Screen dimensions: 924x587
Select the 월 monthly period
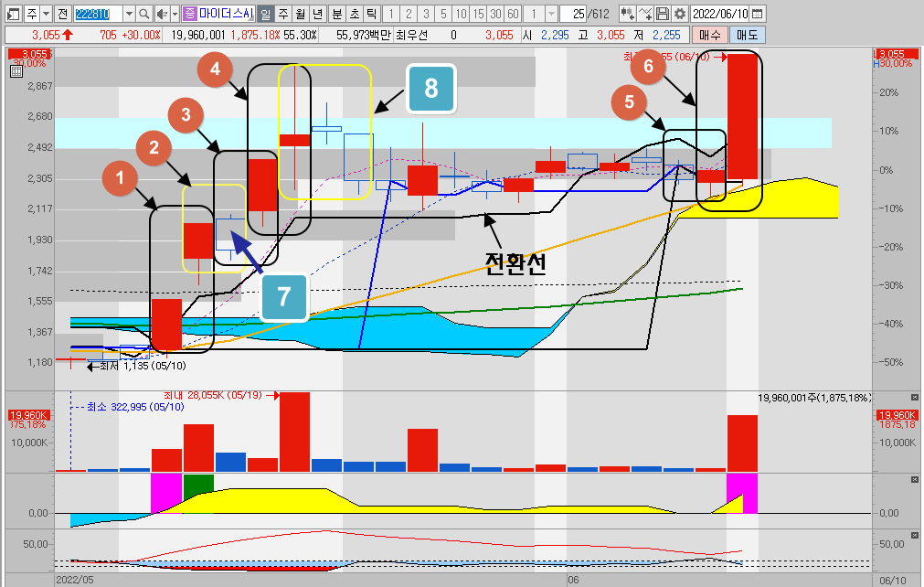click(x=301, y=14)
